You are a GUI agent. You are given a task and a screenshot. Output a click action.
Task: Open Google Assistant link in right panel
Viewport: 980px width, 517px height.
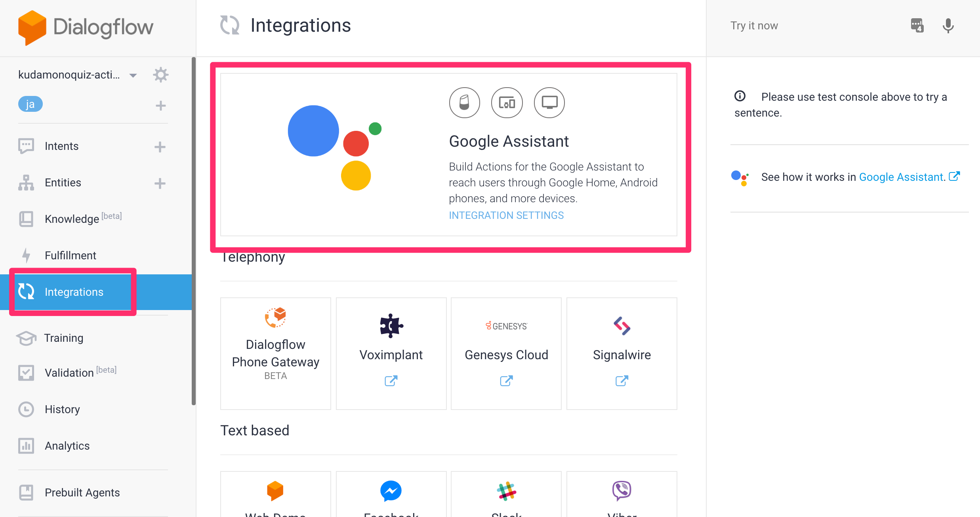coord(901,177)
